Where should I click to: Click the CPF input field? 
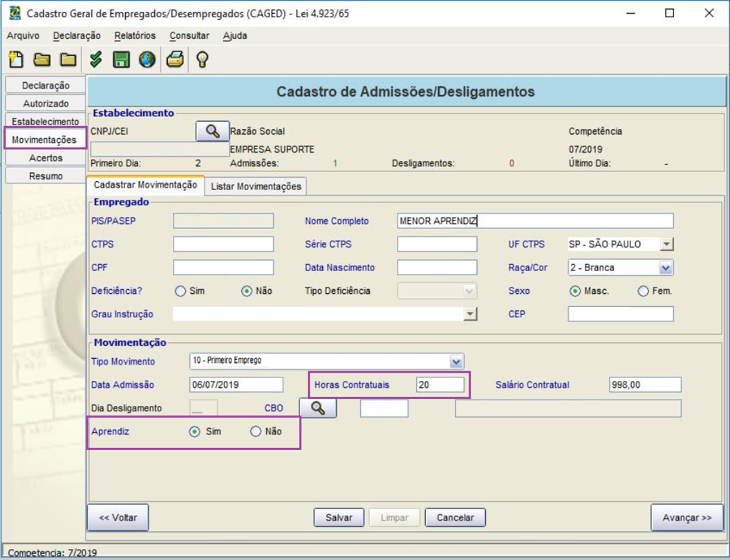point(223,268)
